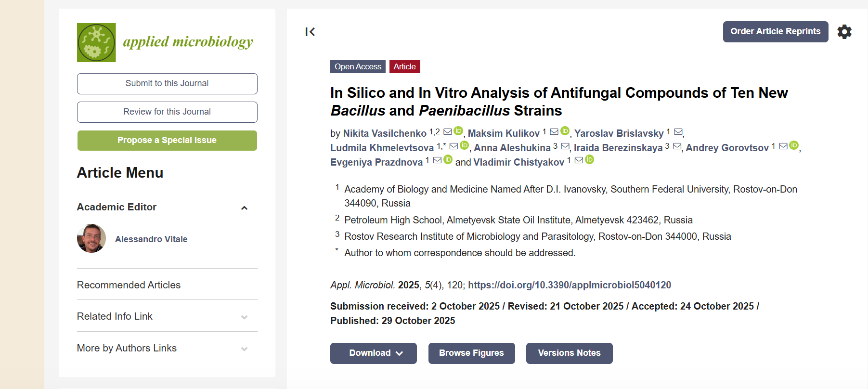This screenshot has height=389, width=868.
Task: Collapse the Academic Editor section
Action: pos(244,208)
